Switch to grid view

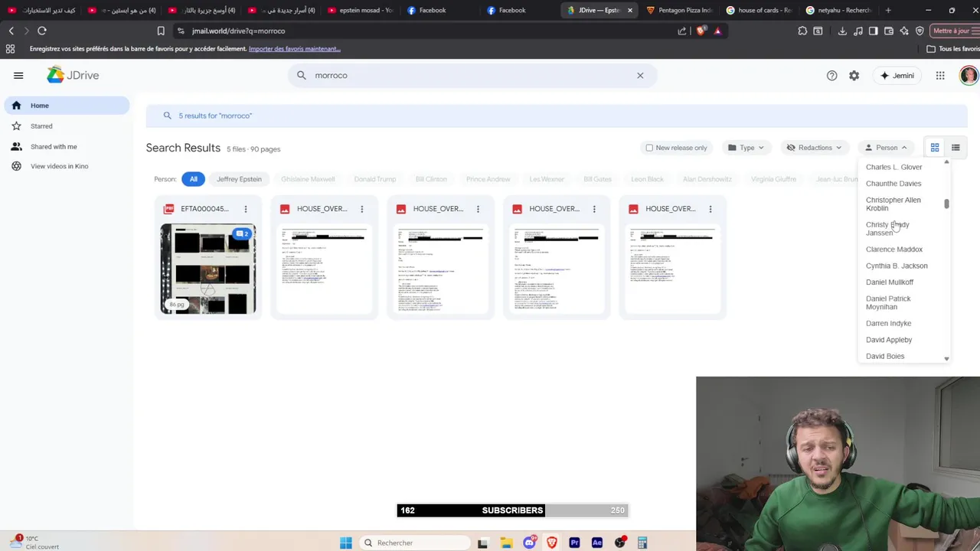tap(935, 148)
